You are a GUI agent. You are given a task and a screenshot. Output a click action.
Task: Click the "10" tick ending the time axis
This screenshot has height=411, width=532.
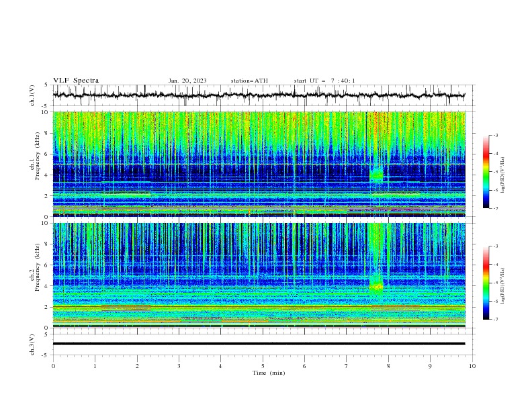[x=472, y=366]
